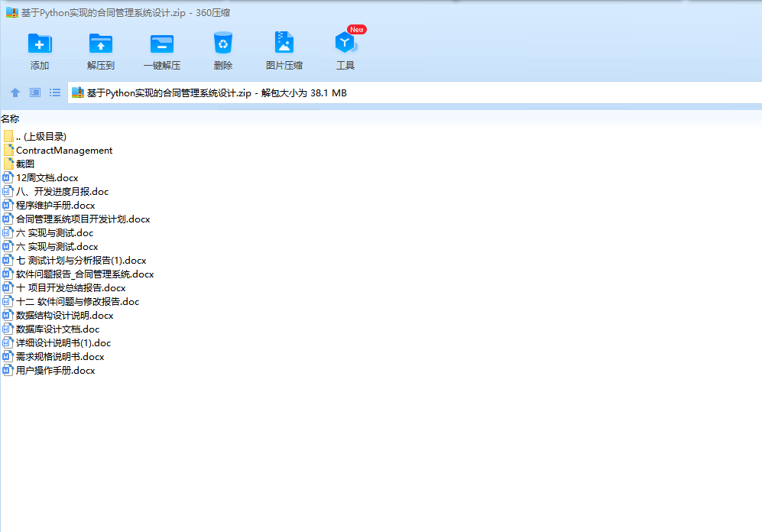Click the Word icon of 程序维护手册.docx
The height and width of the screenshot is (532, 762).
coord(8,206)
